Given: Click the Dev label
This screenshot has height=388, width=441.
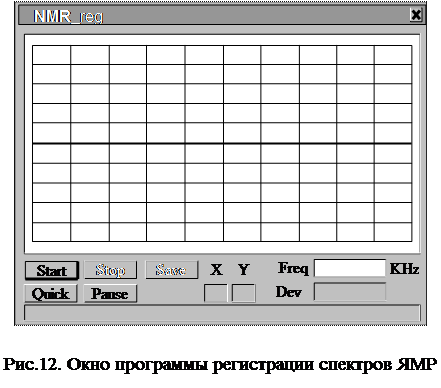Looking at the screenshot, I should click(289, 292).
